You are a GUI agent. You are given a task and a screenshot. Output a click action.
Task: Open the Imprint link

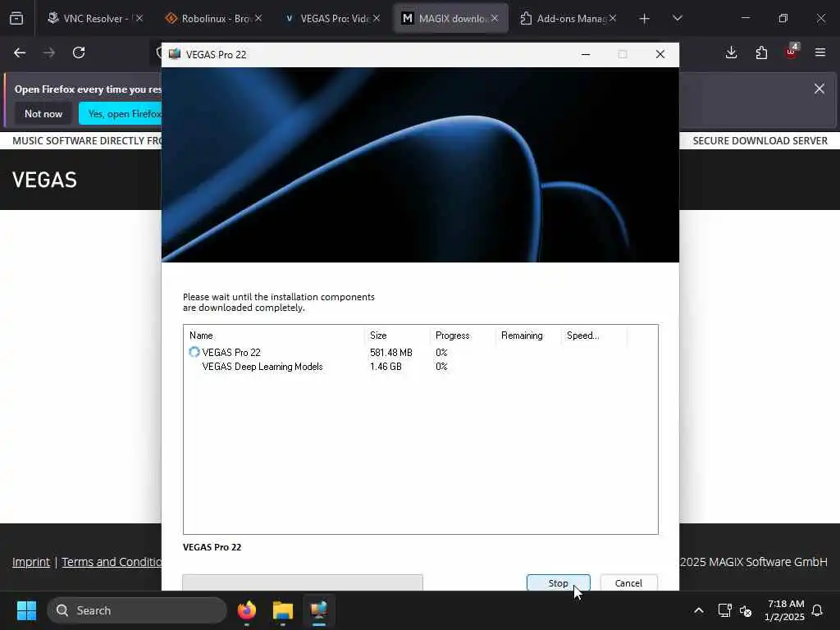[31, 562]
